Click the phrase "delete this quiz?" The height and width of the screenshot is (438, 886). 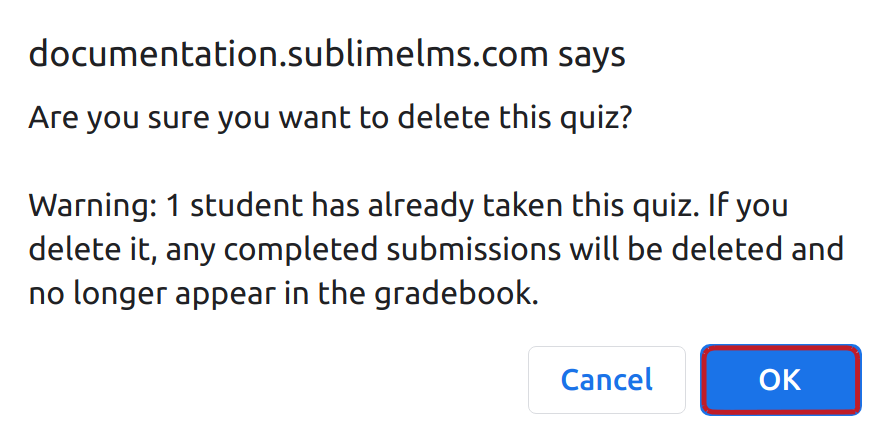point(515,118)
